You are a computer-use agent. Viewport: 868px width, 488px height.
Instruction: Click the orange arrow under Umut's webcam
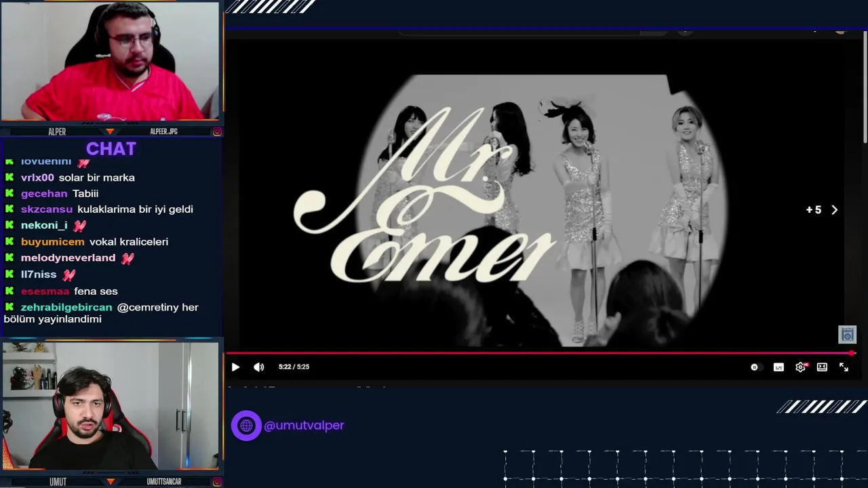pyautogui.click(x=110, y=482)
